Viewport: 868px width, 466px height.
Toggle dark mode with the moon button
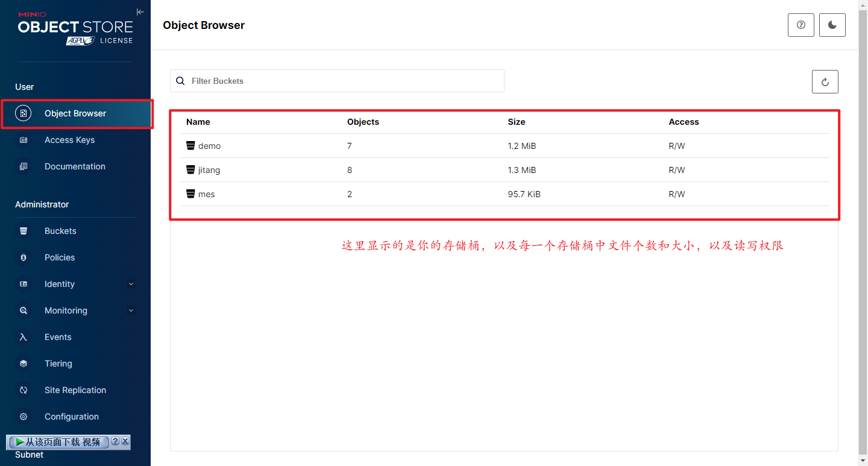coord(832,25)
